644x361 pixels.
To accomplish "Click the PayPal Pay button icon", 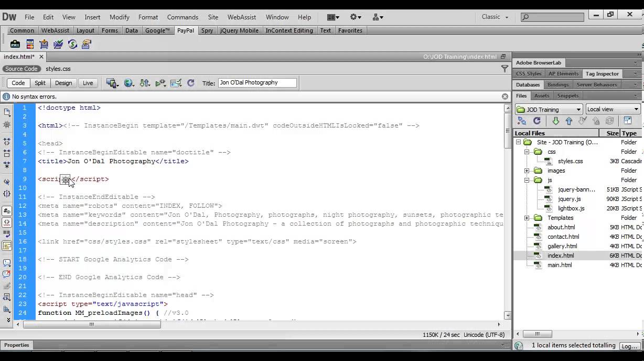I will (15, 44).
